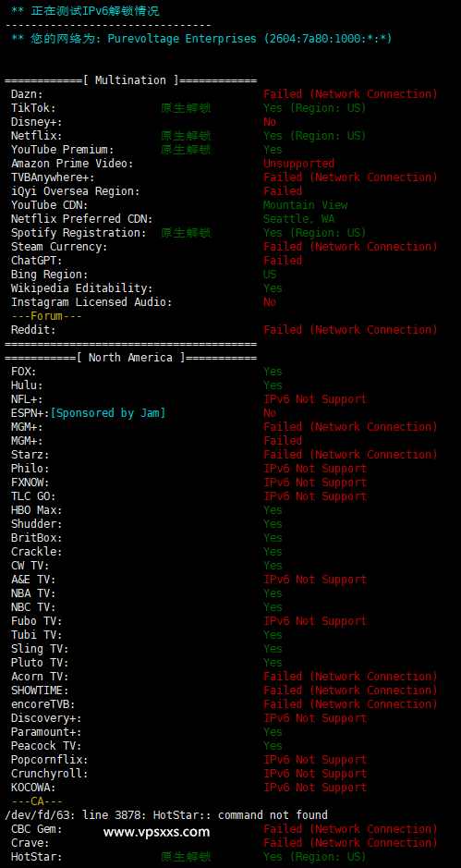461x868 pixels.
Task: Click the Sponsored by Jam label
Action: pyautogui.click(x=108, y=413)
